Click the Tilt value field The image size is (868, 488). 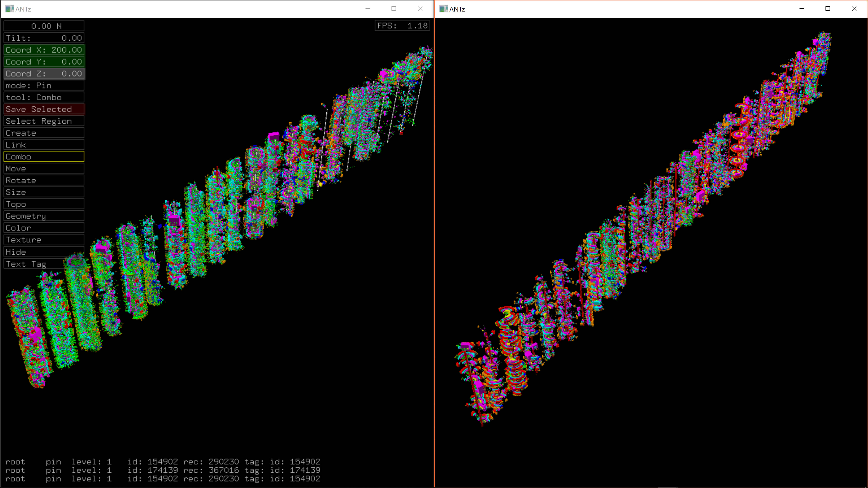click(44, 38)
